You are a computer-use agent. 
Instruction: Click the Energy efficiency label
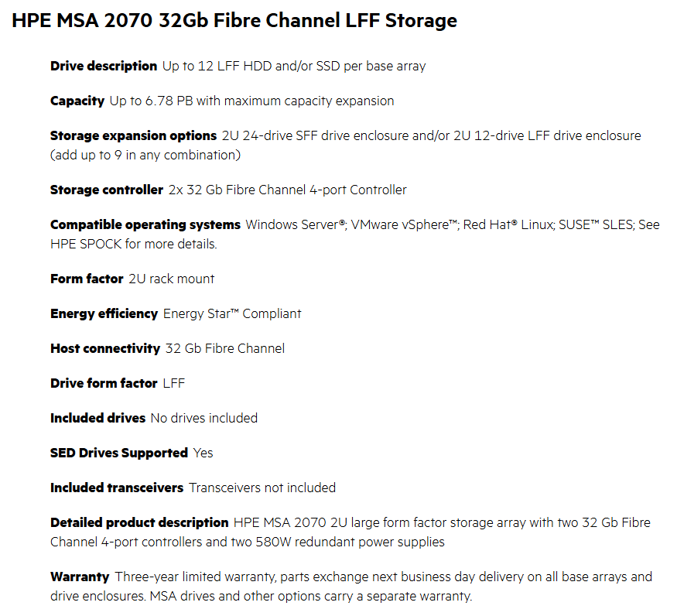tap(104, 313)
